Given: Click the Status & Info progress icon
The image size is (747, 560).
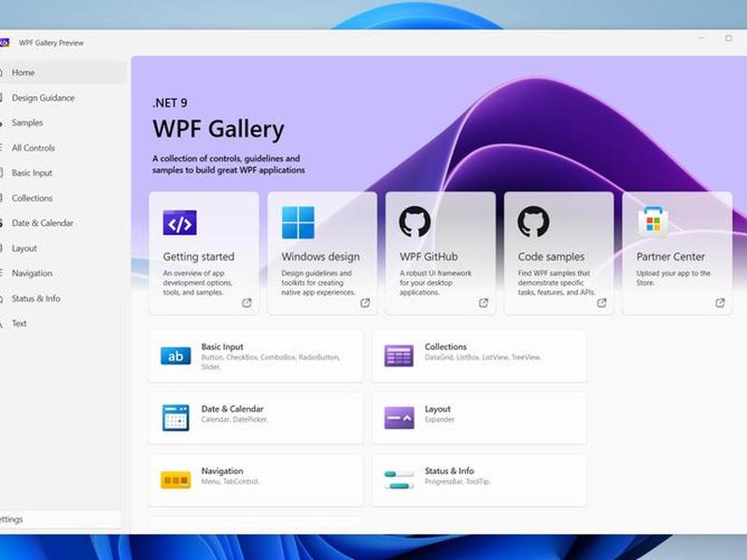Looking at the screenshot, I should tap(399, 480).
